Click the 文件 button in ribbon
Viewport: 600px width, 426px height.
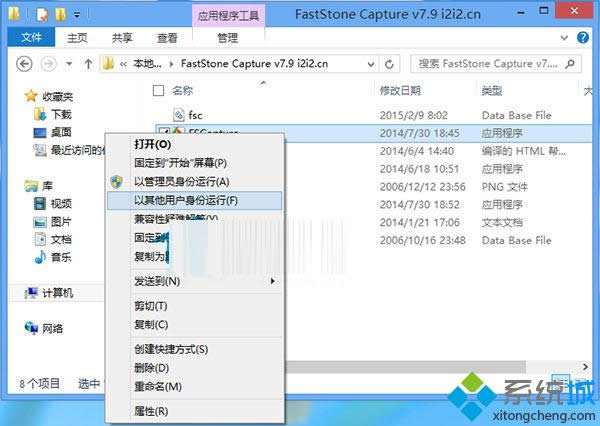pos(31,38)
